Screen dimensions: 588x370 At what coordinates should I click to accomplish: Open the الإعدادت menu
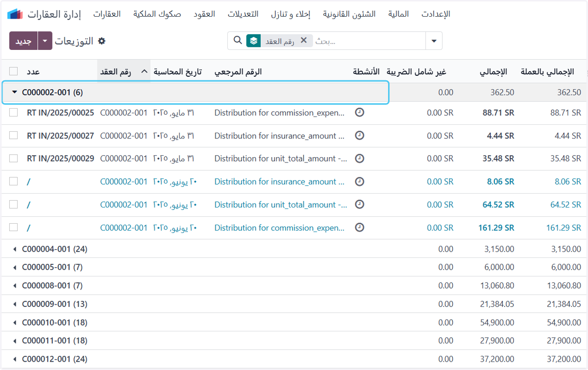click(x=436, y=14)
